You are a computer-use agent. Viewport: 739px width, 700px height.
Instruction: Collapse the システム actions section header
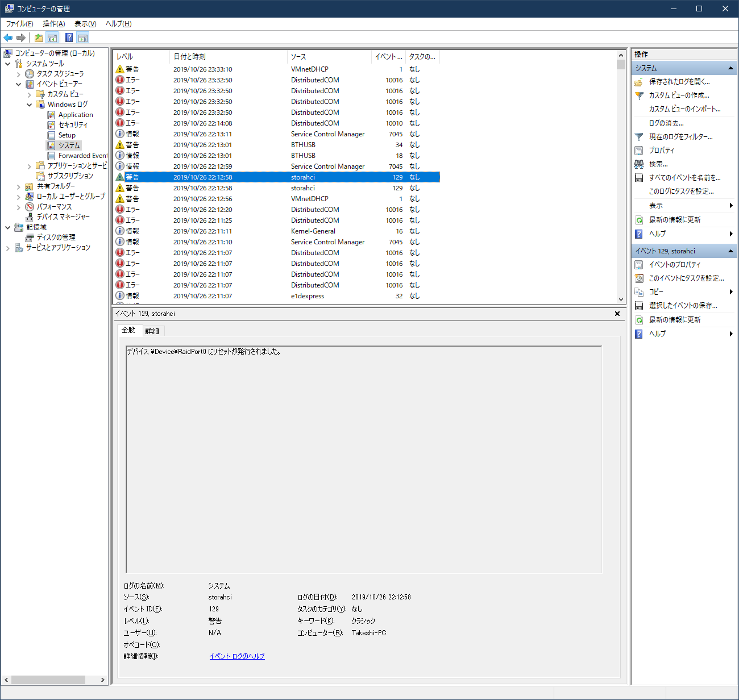pyautogui.click(x=730, y=68)
